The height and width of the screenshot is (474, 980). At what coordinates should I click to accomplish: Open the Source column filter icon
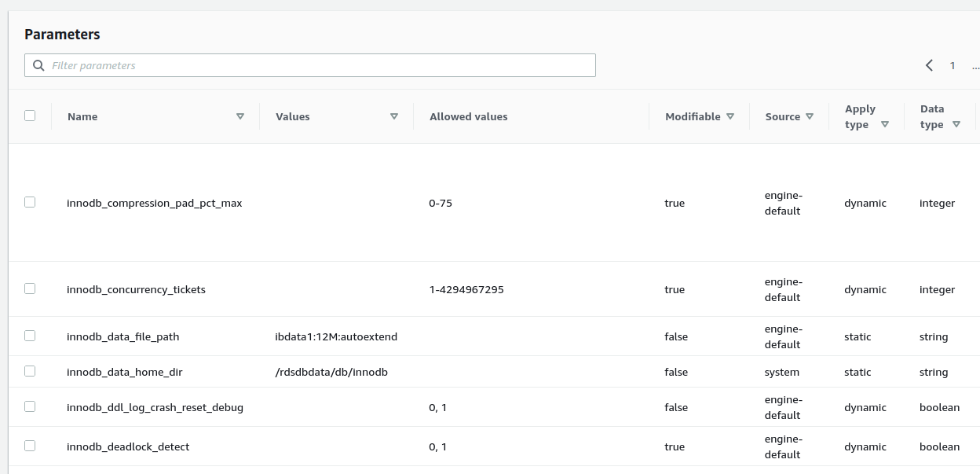[x=810, y=116]
